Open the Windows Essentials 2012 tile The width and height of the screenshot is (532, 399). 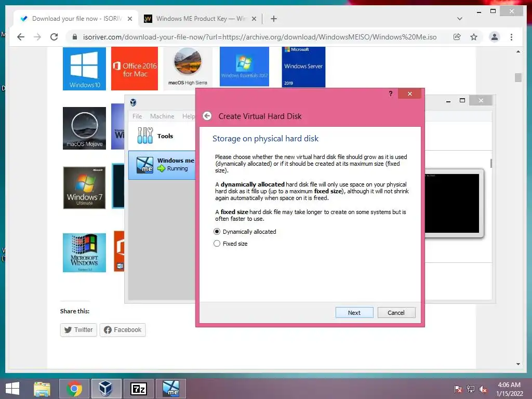coord(244,67)
